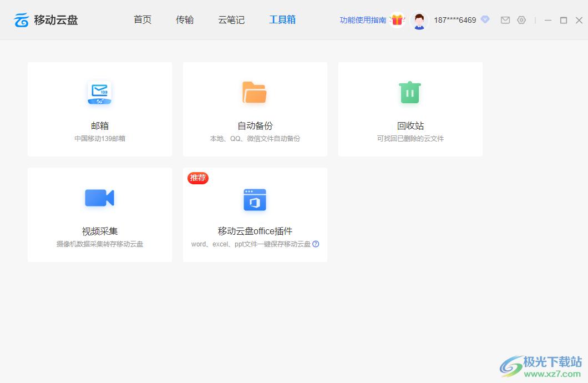Open the green recycle bin icon
The height and width of the screenshot is (383, 588).
click(410, 93)
